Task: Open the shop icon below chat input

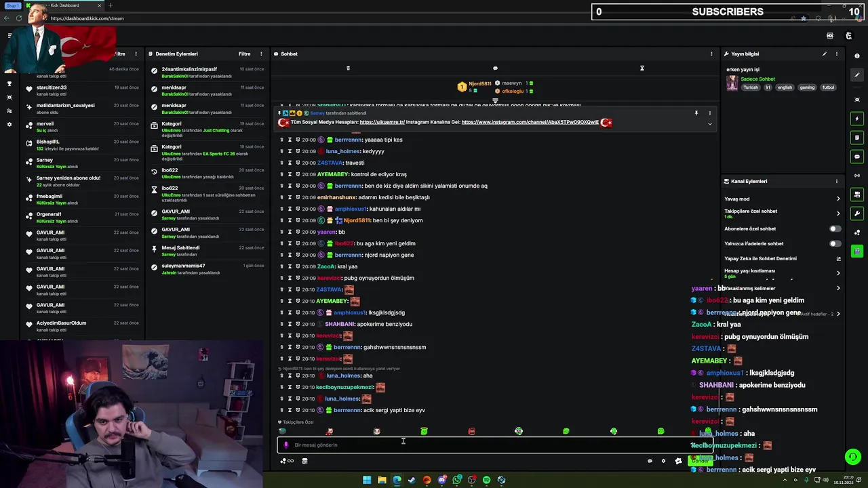Action: pyautogui.click(x=304, y=461)
